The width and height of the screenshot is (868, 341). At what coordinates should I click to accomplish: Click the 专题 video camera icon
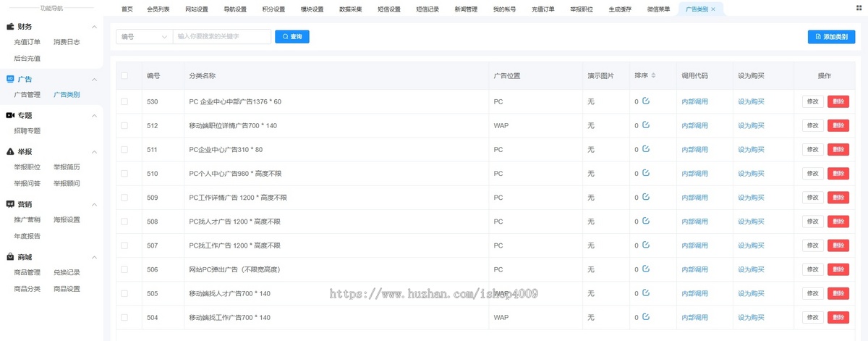[10, 115]
